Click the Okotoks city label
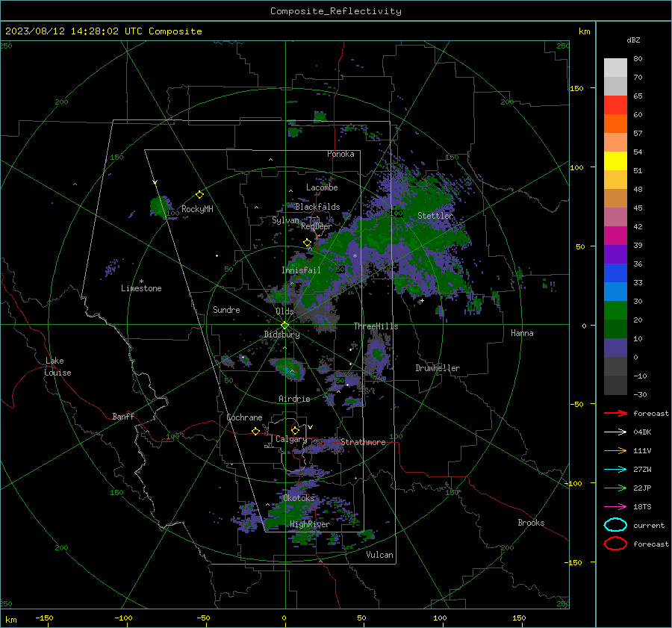 tap(299, 498)
